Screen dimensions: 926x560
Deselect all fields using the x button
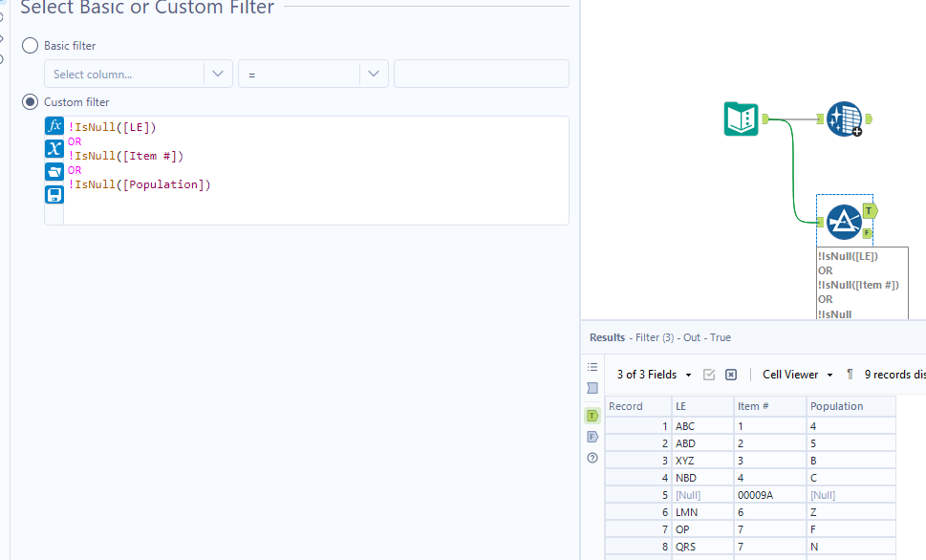730,374
